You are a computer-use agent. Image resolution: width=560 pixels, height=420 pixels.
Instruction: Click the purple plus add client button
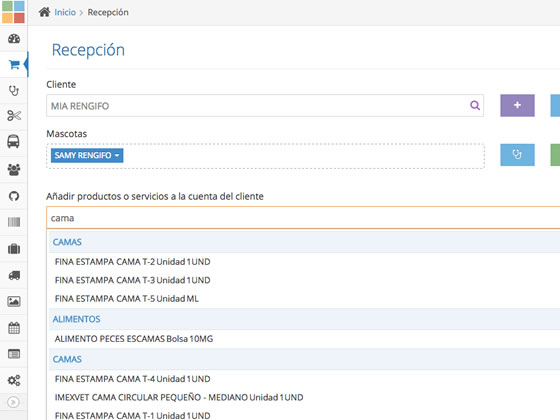pos(518,105)
